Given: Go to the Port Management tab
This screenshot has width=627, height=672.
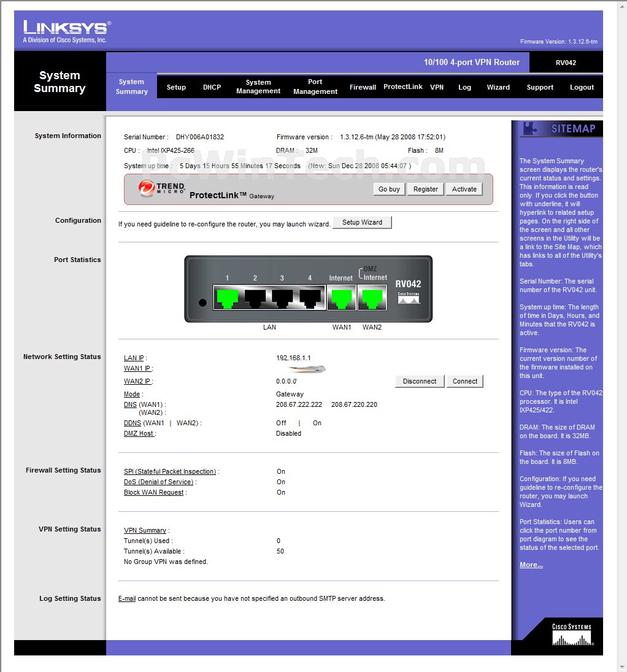Looking at the screenshot, I should click(315, 87).
